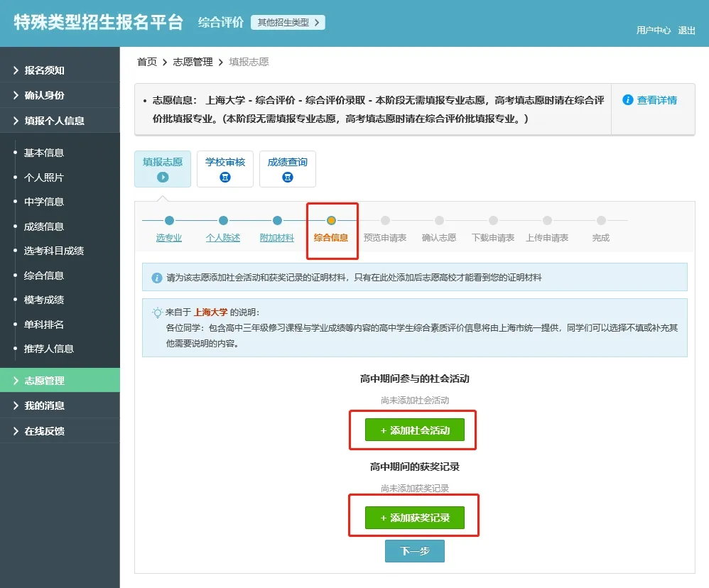The image size is (709, 588).
Task: Click the play icon under 填报志愿 tab
Action: coord(163,177)
